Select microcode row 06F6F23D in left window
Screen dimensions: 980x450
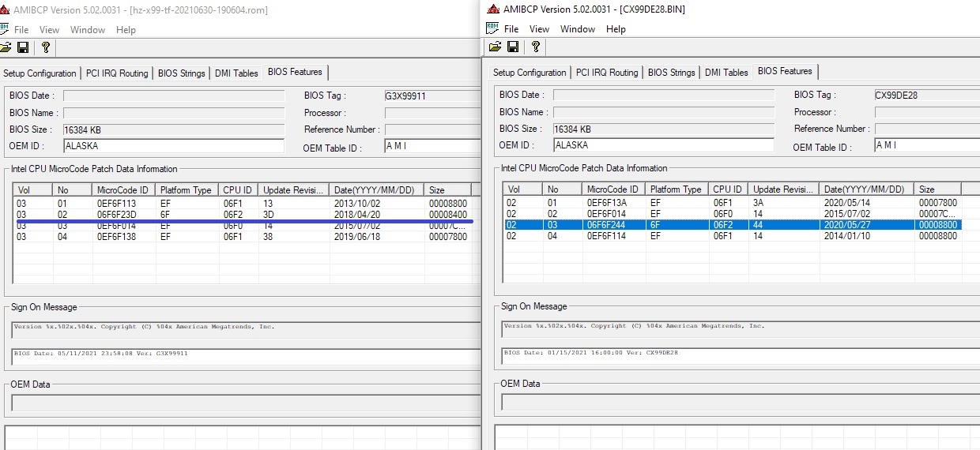click(x=243, y=215)
